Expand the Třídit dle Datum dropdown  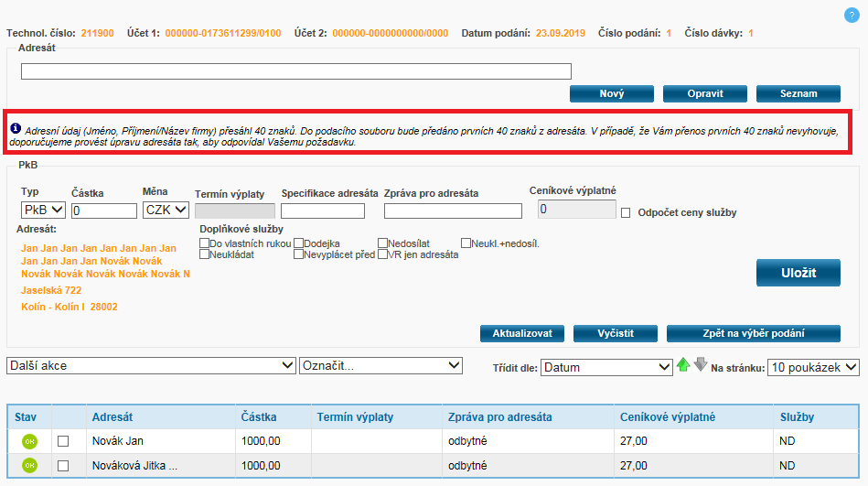606,367
